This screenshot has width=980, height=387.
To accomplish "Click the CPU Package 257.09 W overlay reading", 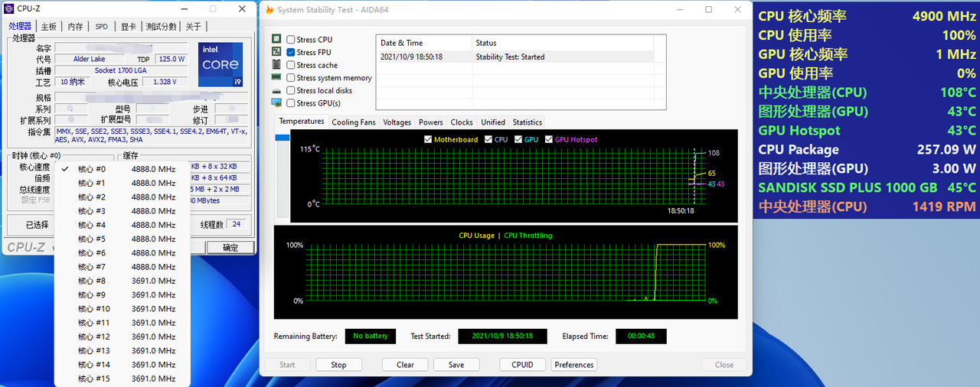I will tap(867, 150).
